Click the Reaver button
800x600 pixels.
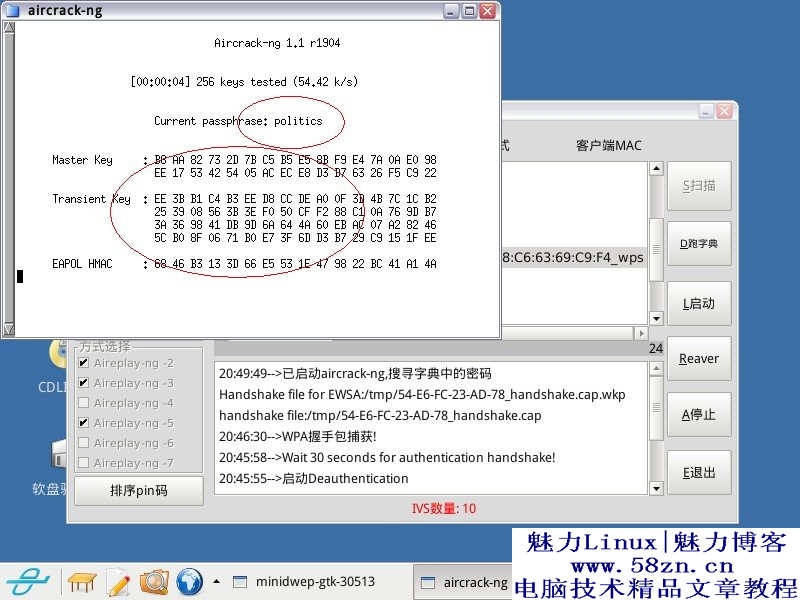coord(698,359)
